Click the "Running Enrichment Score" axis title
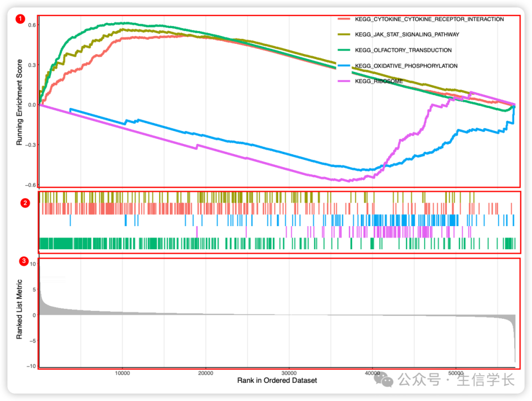The image size is (532, 401). [20, 102]
